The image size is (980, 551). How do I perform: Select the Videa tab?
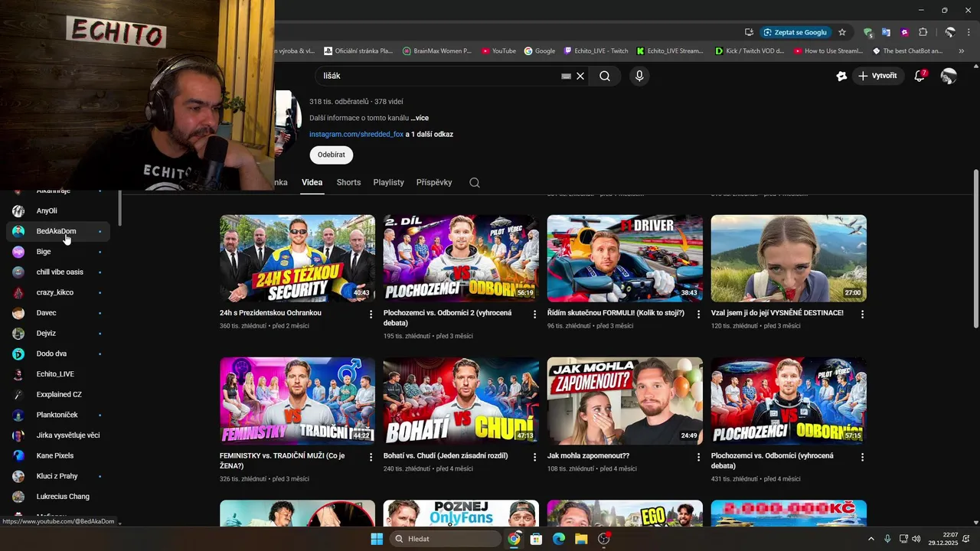click(x=312, y=182)
